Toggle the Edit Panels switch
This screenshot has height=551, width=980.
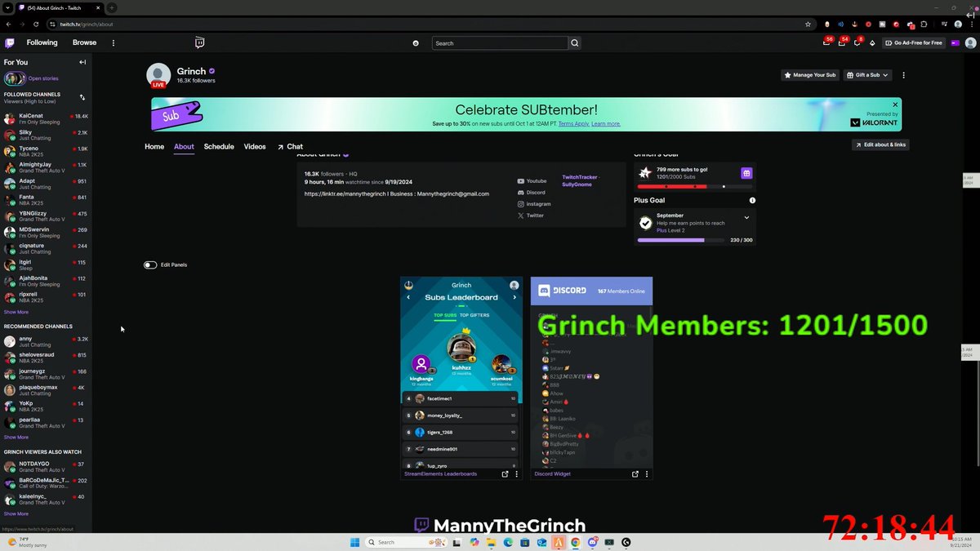click(x=150, y=264)
